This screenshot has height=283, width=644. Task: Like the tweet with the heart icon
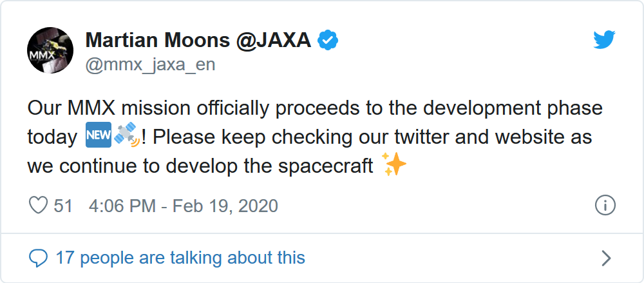(39, 206)
